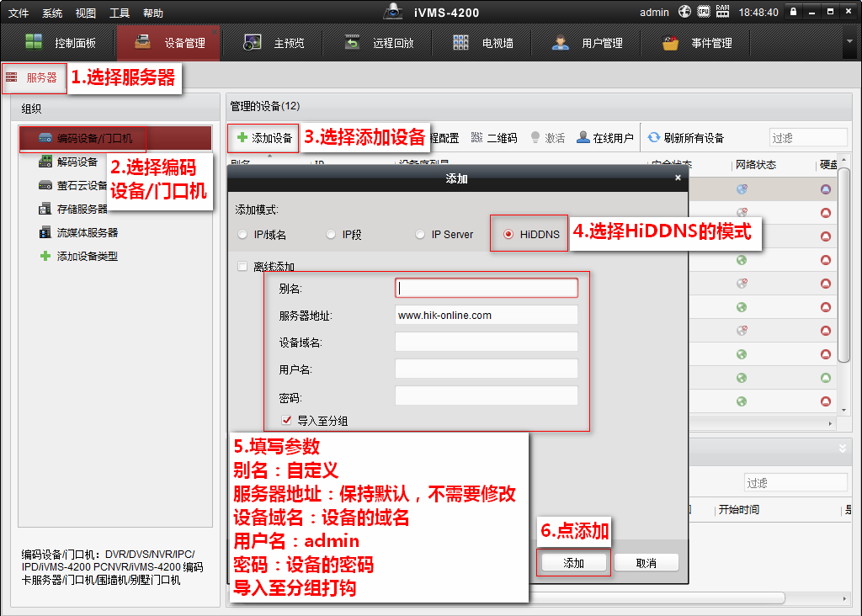The height and width of the screenshot is (616, 862).
Task: Click the 激活 activate toolbar button
Action: click(x=547, y=138)
